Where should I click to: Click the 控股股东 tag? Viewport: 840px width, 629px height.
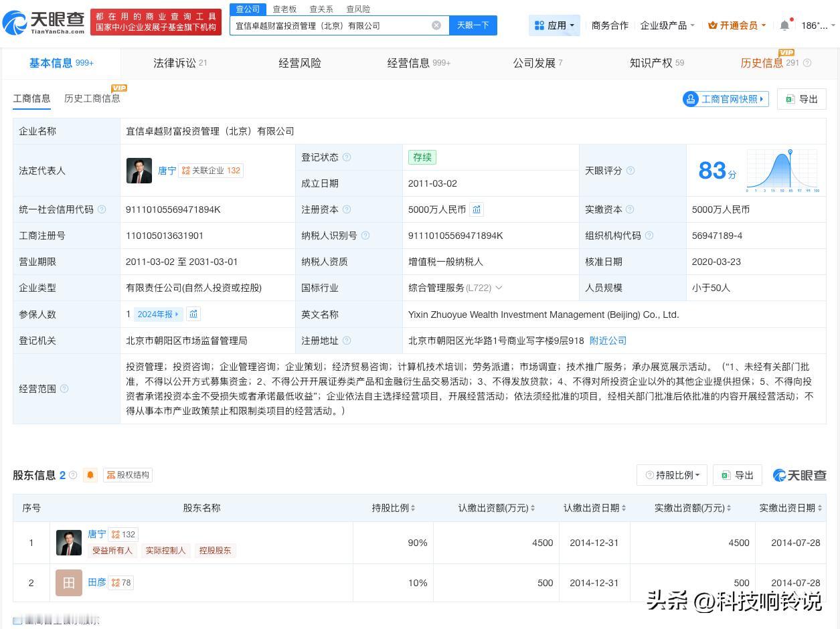point(215,550)
